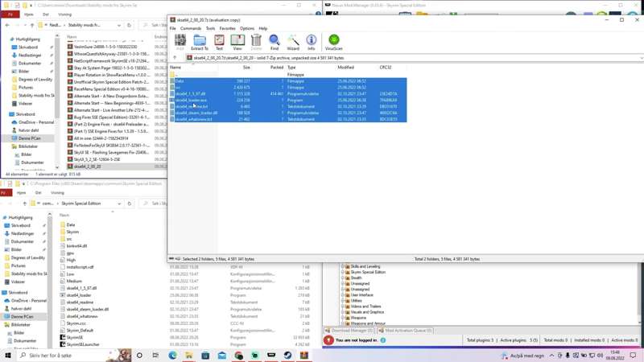This screenshot has width=644, height=362.
Task: Expand the Videos and Trailers category
Action: (343, 306)
